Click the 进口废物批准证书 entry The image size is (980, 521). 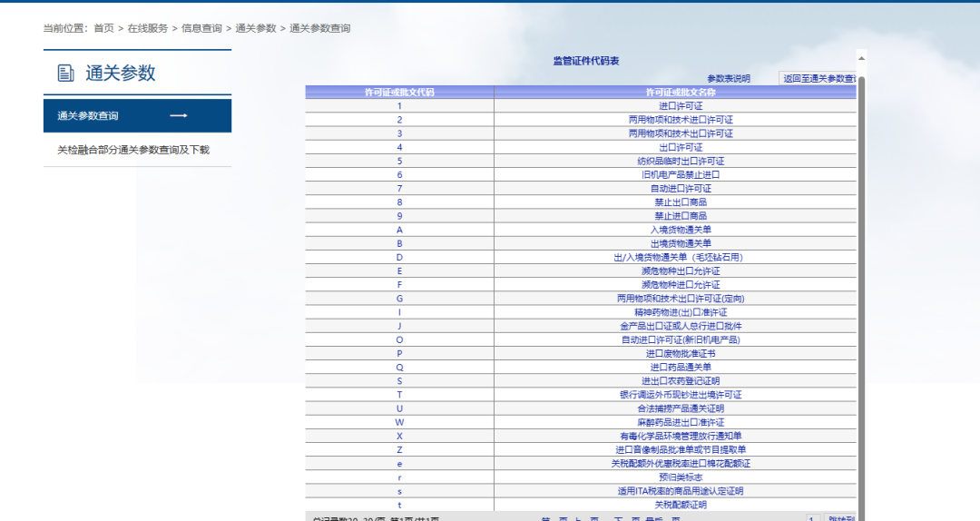click(x=680, y=353)
